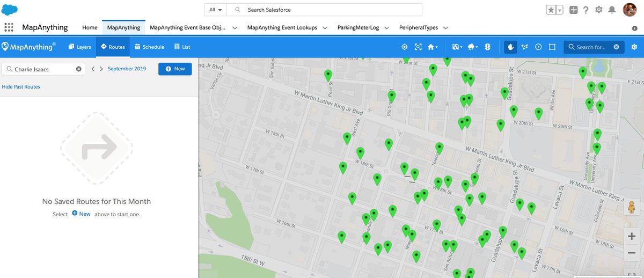This screenshot has width=644, height=278.
Task: Go to the previous month
Action: tap(93, 69)
